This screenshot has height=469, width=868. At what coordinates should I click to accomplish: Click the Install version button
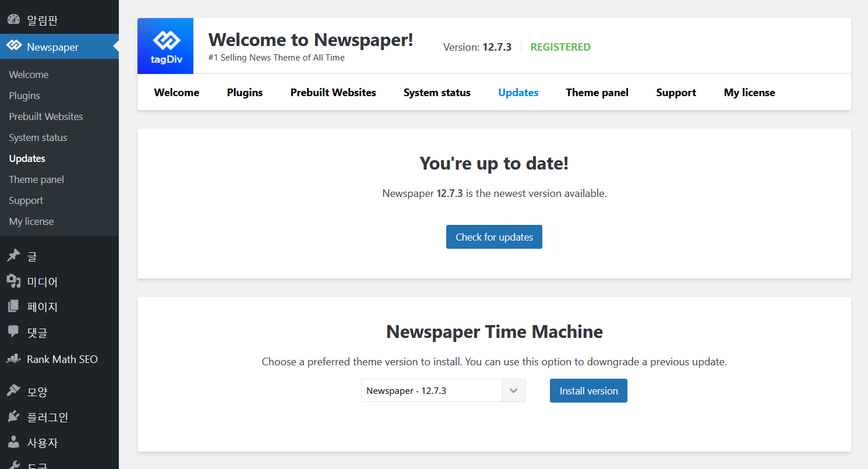pos(588,391)
